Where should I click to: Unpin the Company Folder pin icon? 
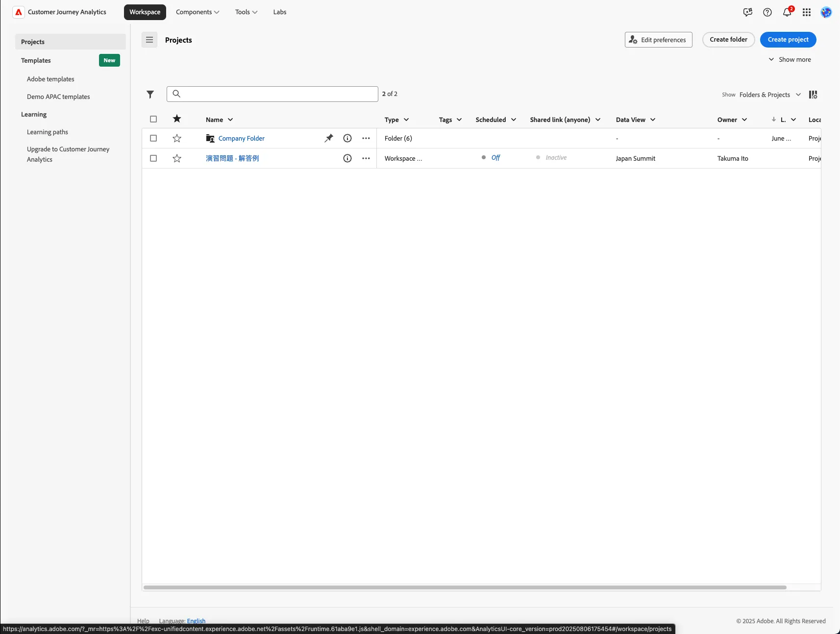[x=329, y=138]
